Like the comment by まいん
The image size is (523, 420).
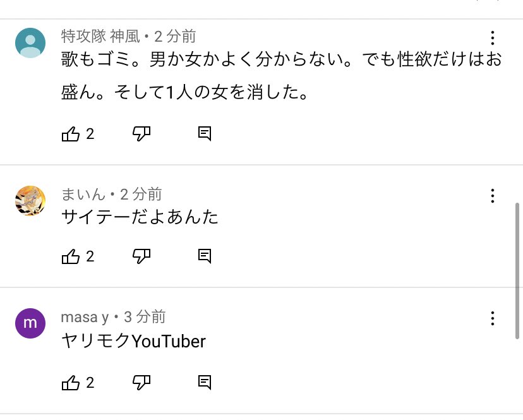tap(70, 256)
